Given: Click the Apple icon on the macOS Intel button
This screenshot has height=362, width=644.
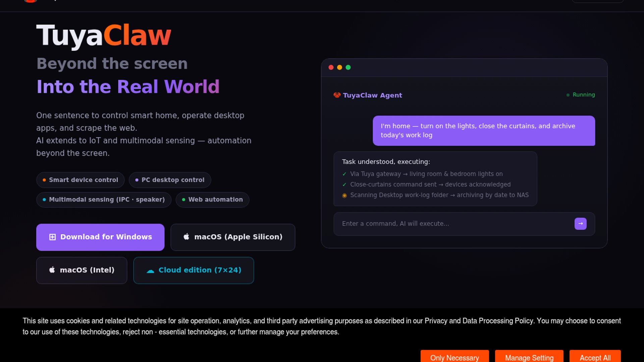Looking at the screenshot, I should [52, 270].
